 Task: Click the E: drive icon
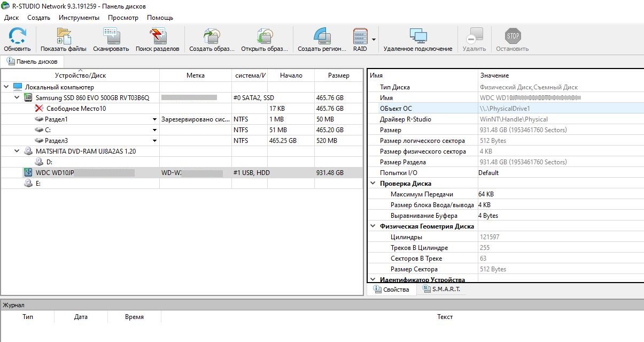point(28,183)
